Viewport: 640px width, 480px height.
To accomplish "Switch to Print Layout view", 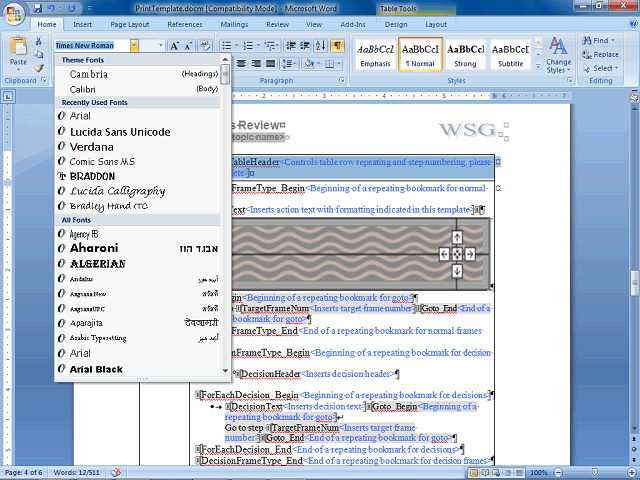I will 474,473.
